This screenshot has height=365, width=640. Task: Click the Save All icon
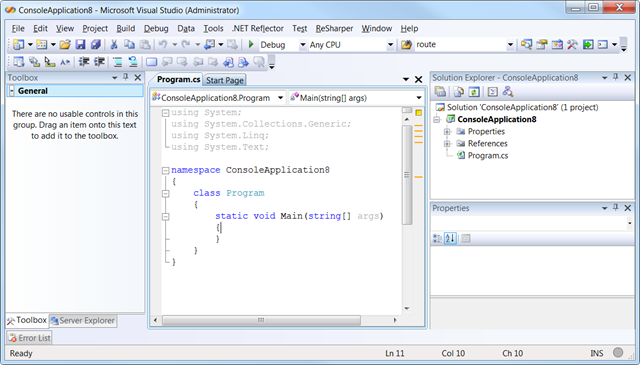coord(96,45)
